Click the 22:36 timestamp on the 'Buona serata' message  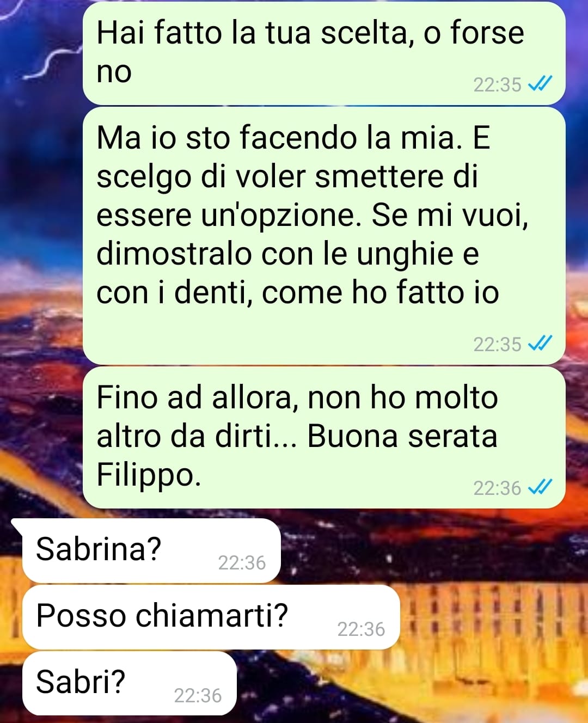pos(497,488)
